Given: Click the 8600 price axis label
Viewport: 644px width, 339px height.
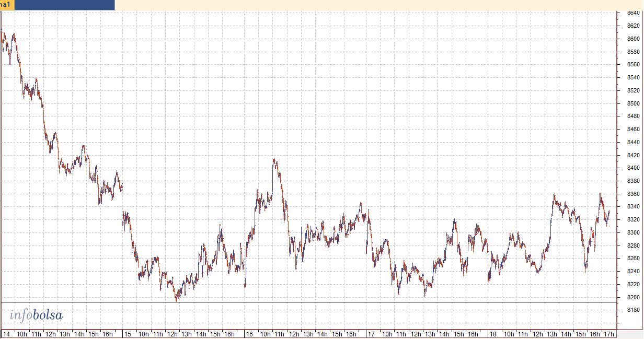Looking at the screenshot, I should pyautogui.click(x=633, y=39).
